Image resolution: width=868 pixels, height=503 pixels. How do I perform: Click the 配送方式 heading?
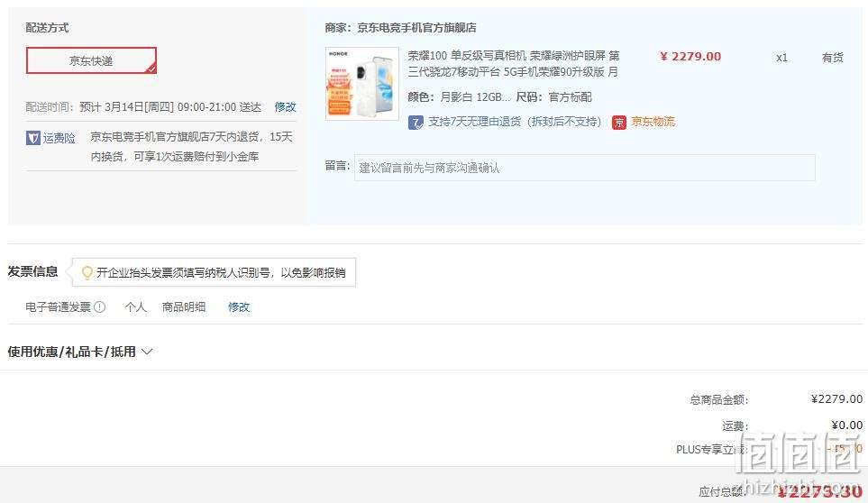(47, 27)
